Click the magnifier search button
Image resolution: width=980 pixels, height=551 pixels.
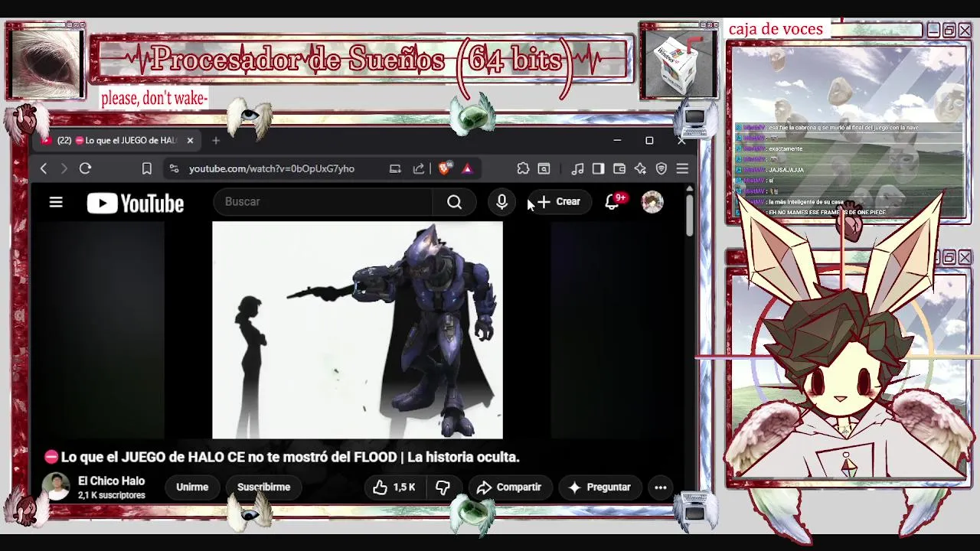(455, 202)
